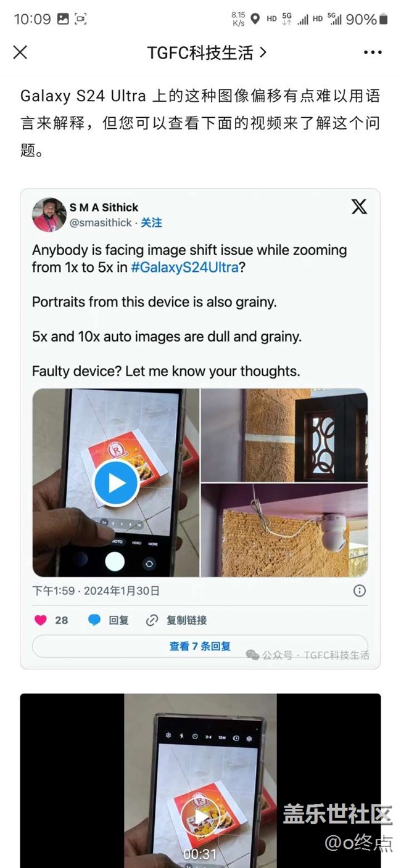View the security camera photo thumbnail
Image resolution: width=401 pixels, height=868 pixels.
click(x=284, y=530)
